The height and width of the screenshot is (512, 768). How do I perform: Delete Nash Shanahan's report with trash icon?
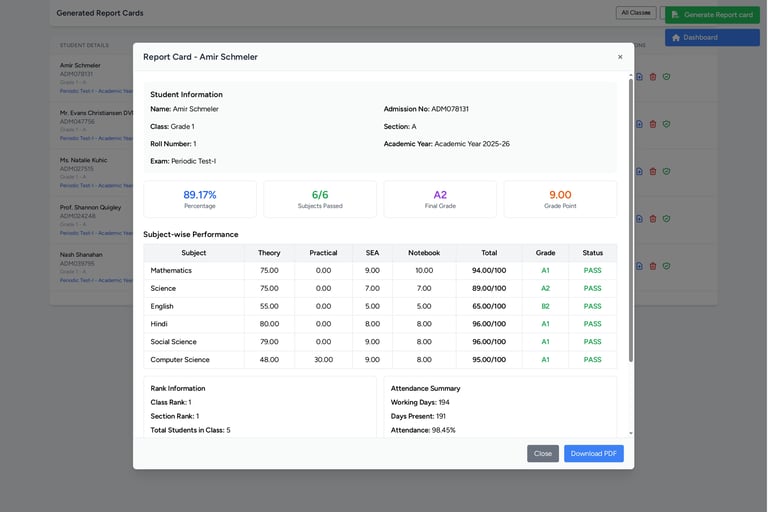click(653, 266)
